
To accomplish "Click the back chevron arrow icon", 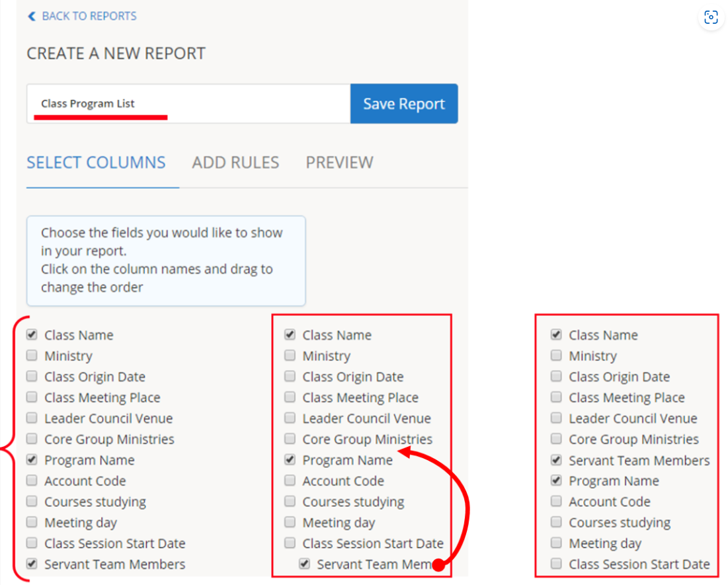I will (x=31, y=17).
